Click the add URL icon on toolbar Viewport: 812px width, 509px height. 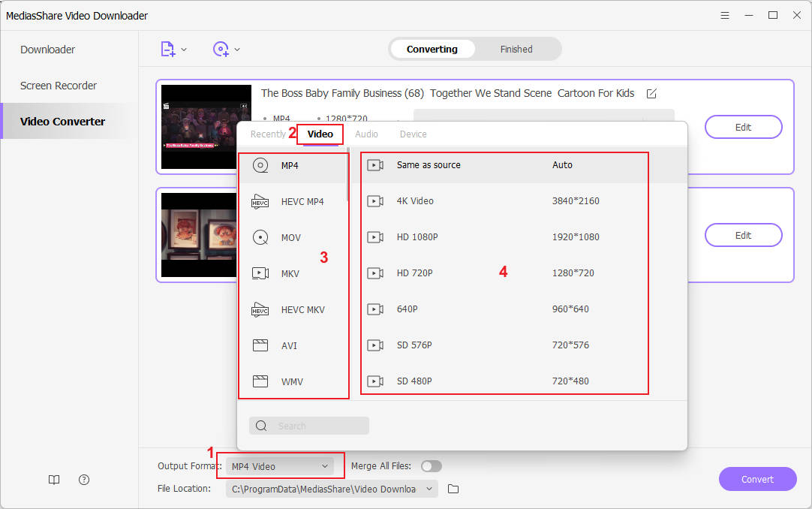click(221, 48)
